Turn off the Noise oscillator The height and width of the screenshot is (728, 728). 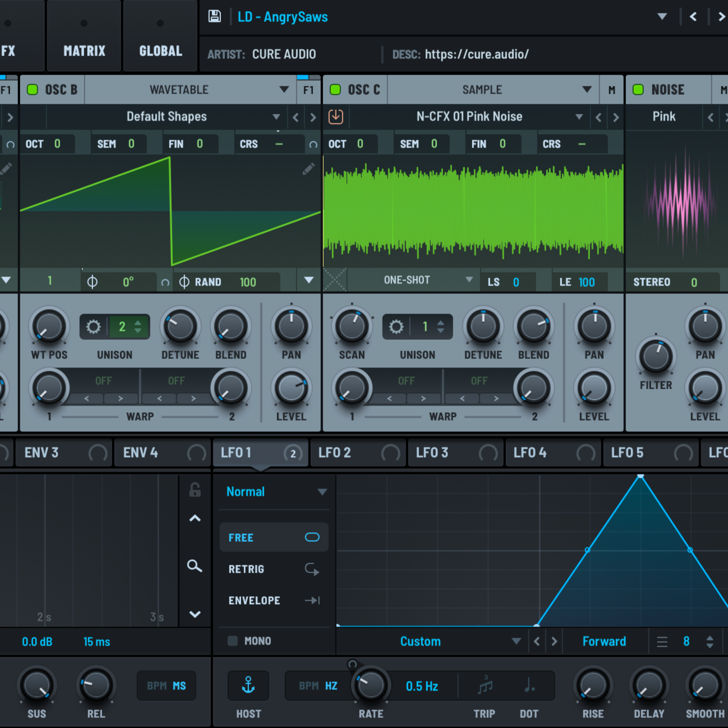tap(638, 90)
